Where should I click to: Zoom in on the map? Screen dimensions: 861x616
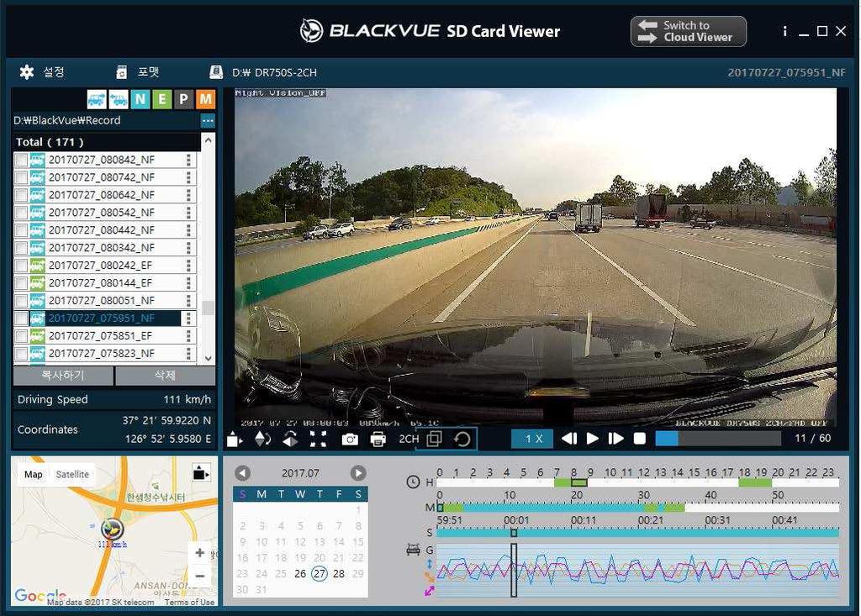click(x=200, y=554)
